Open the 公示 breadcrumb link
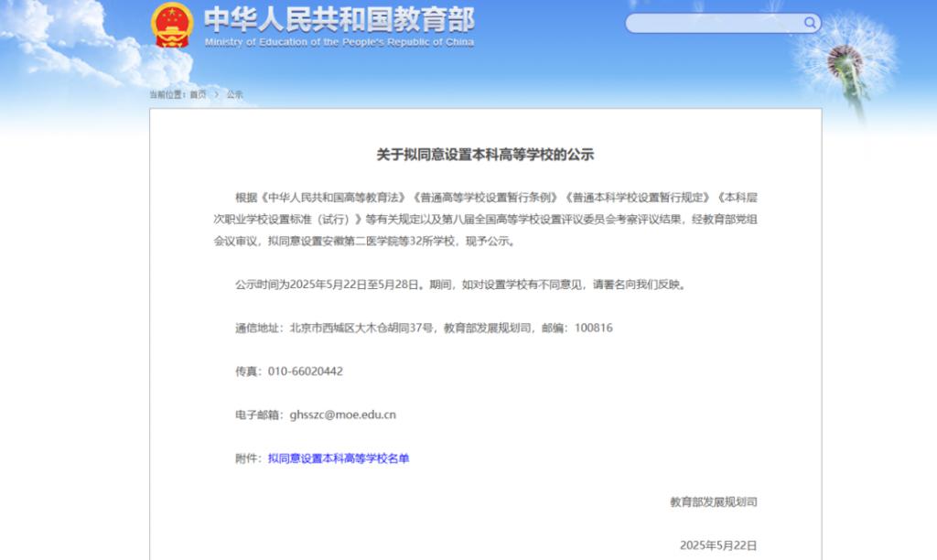937x560 pixels. (x=235, y=94)
